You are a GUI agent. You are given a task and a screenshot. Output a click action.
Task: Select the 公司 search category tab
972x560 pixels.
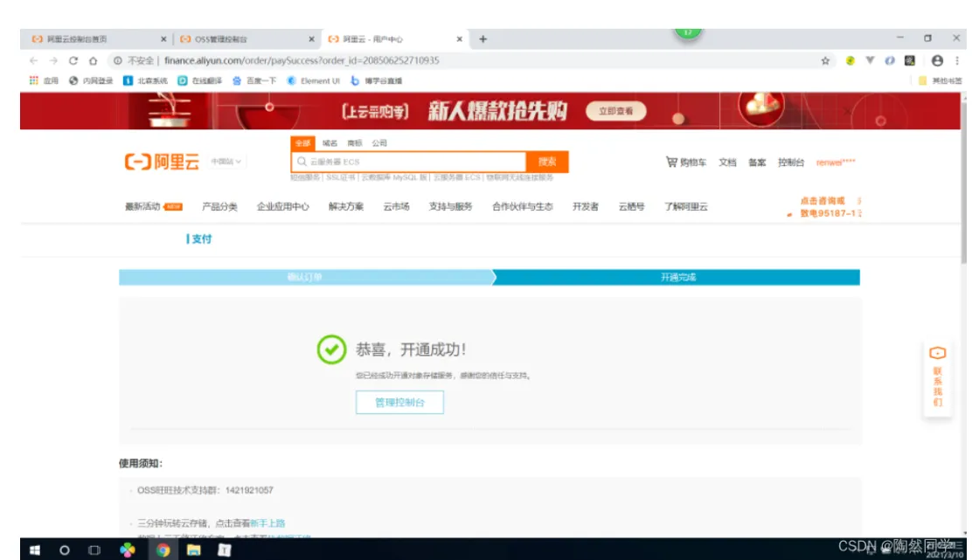click(379, 143)
